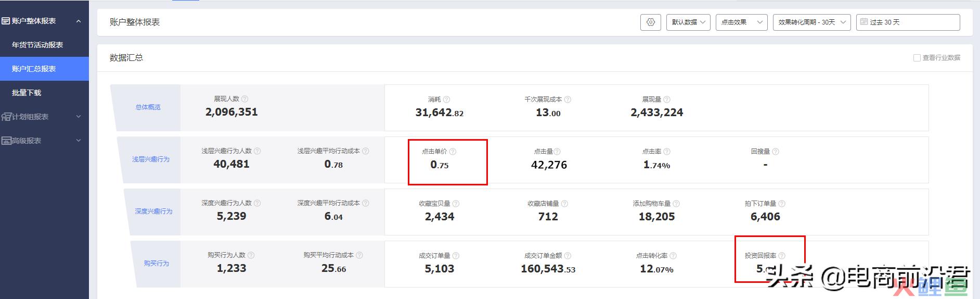Viewport: 980px width, 299px height.
Task: Open the 过去 30 天 date field
Action: [908, 22]
